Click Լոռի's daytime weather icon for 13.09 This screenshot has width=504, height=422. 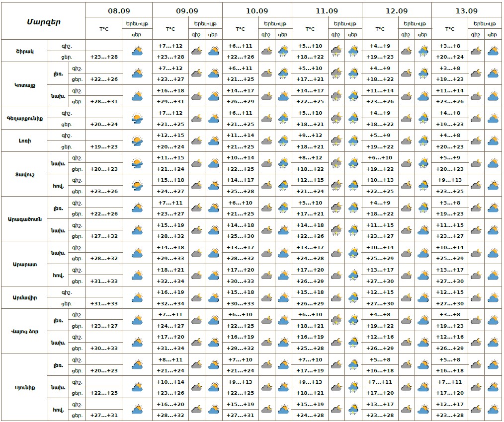(x=493, y=141)
